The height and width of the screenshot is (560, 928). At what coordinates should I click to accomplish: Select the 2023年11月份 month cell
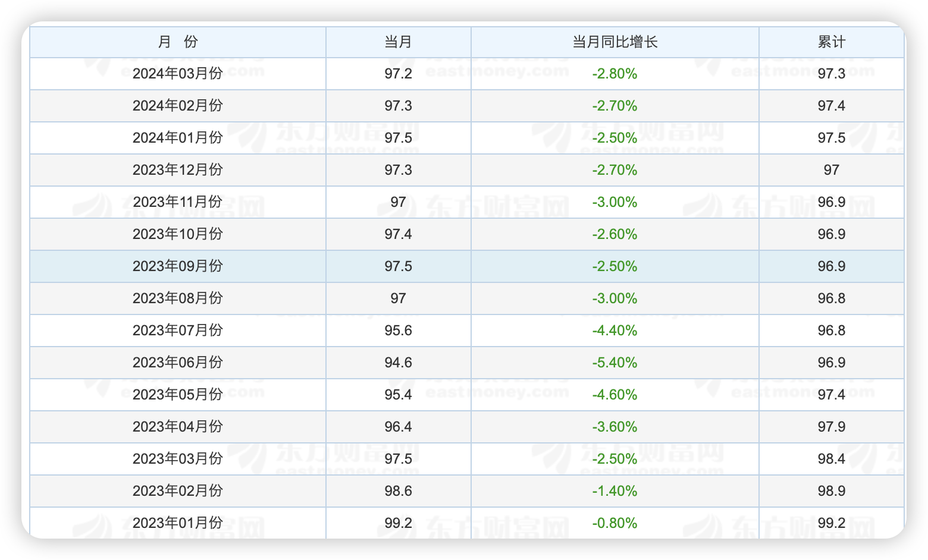tap(177, 202)
